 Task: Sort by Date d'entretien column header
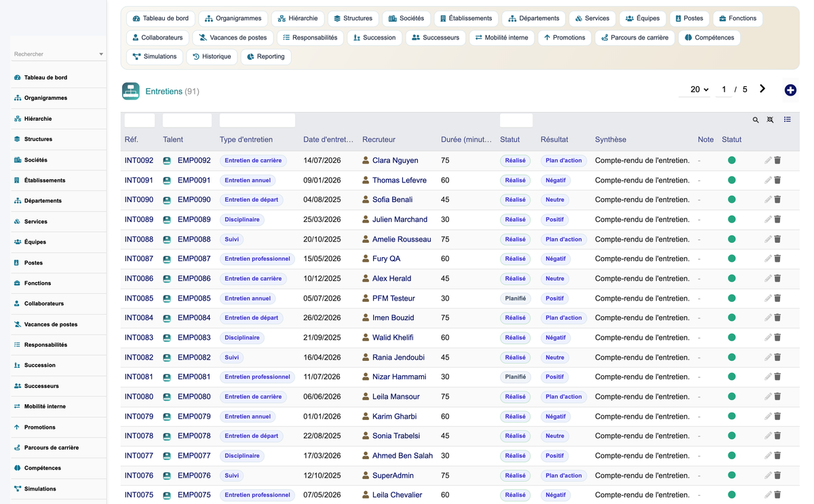(328, 140)
